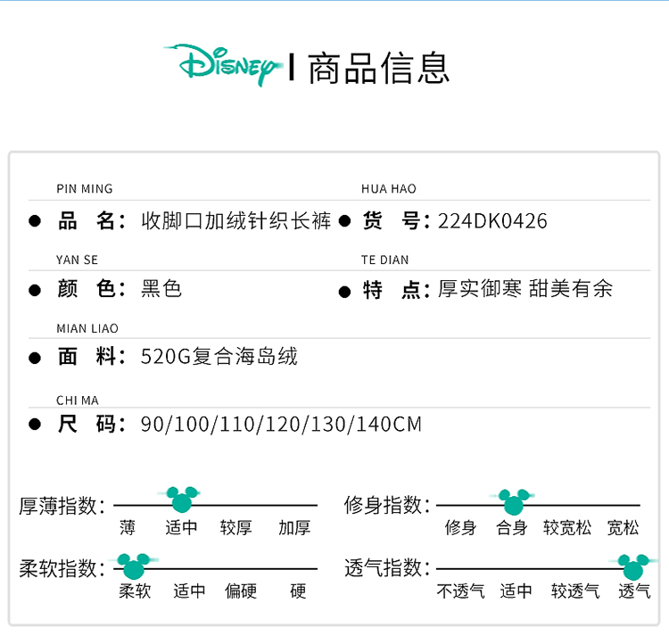The height and width of the screenshot is (644, 669).
Task: Click the fabric value 520G复合海岛绒
Action: tap(219, 356)
